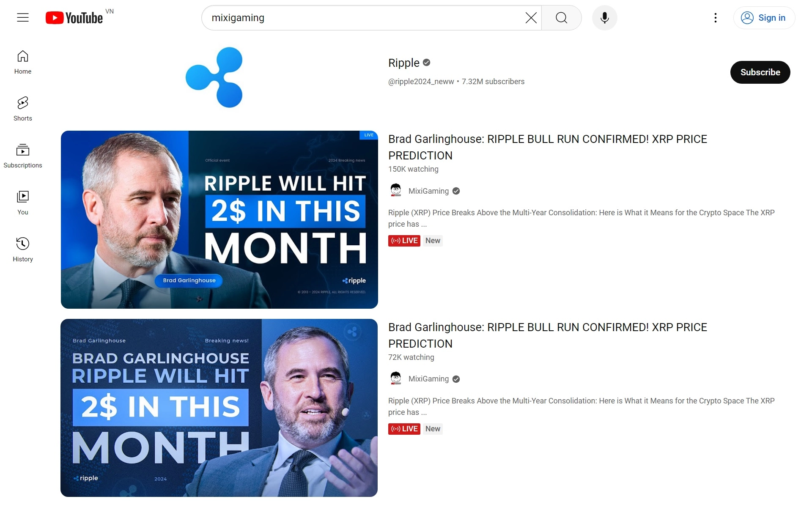812x510 pixels.
Task: Click the search magnifier icon
Action: pos(561,18)
